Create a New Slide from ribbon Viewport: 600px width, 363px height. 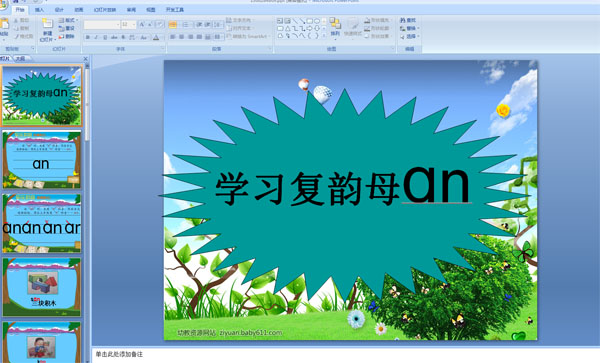point(47,30)
